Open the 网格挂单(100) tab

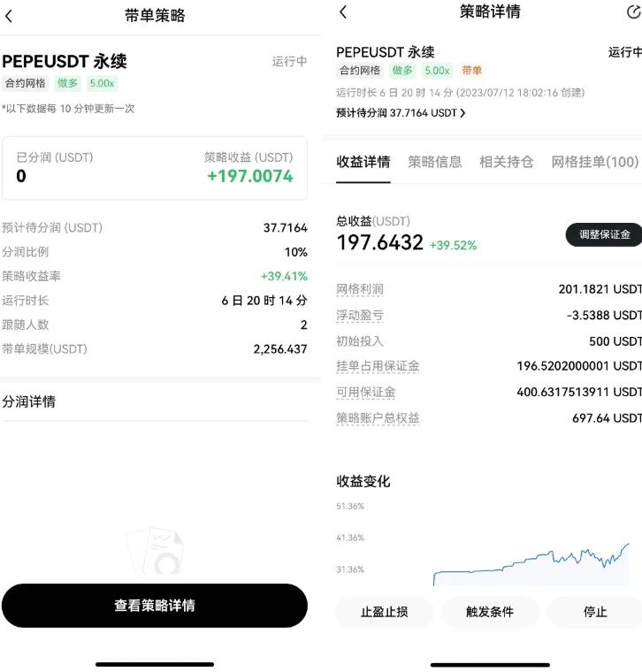click(x=595, y=162)
